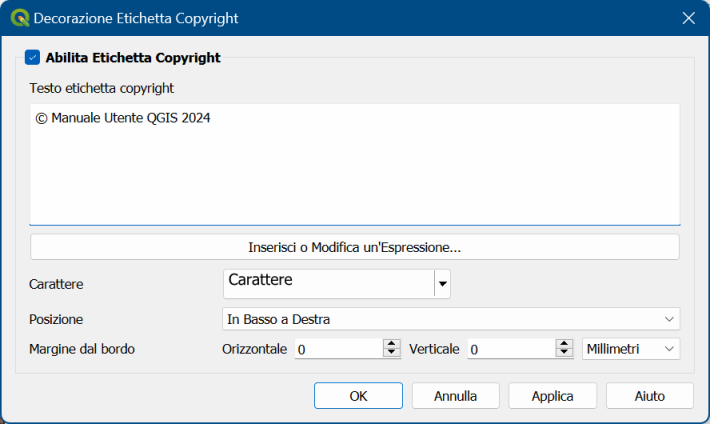Viewport: 710px width, 424px height.
Task: Close the Decorazione Etichetta Copyright dialog
Action: 688,18
